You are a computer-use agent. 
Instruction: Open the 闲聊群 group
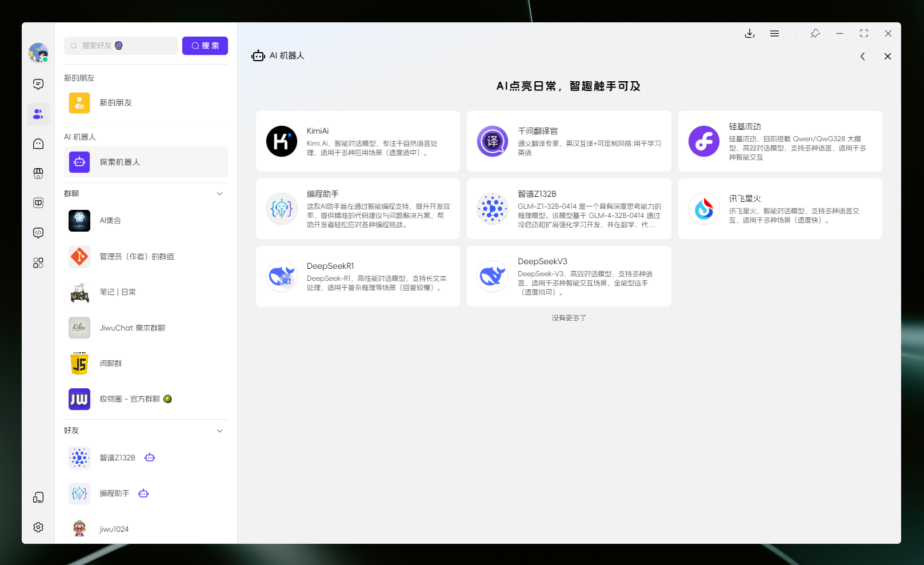(x=146, y=364)
